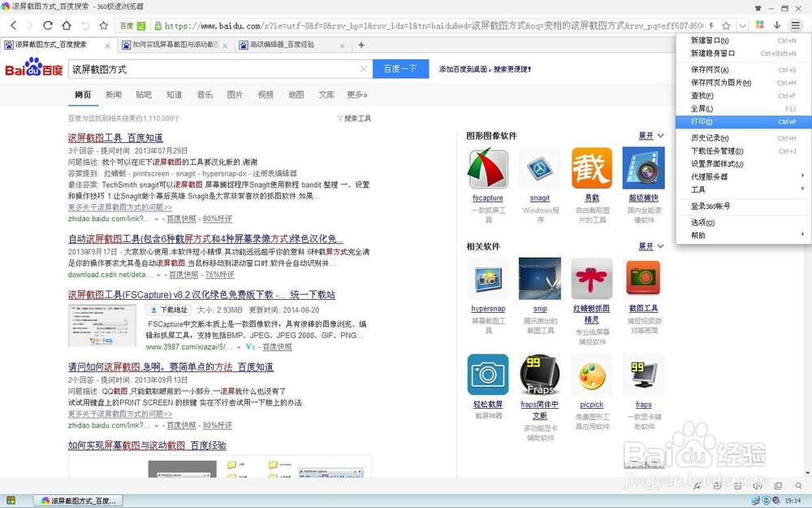The image size is (812, 508).
Task: Click the Baidu logo
Action: (34, 67)
